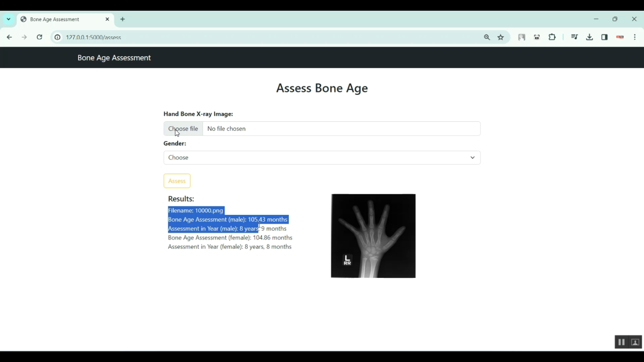This screenshot has width=644, height=362.
Task: Toggle the browser side panel icon
Action: pyautogui.click(x=605, y=37)
